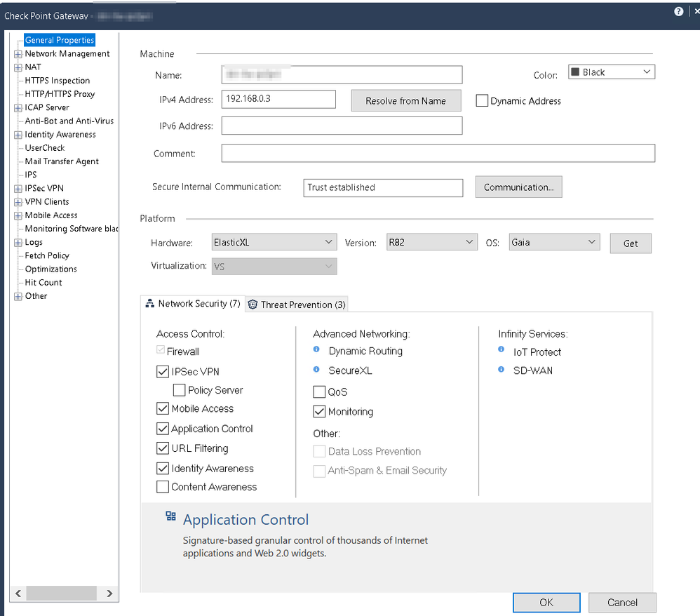Click the tree horizontal scrollbar thumb
Screen dimensions: 700x616
tap(61, 593)
